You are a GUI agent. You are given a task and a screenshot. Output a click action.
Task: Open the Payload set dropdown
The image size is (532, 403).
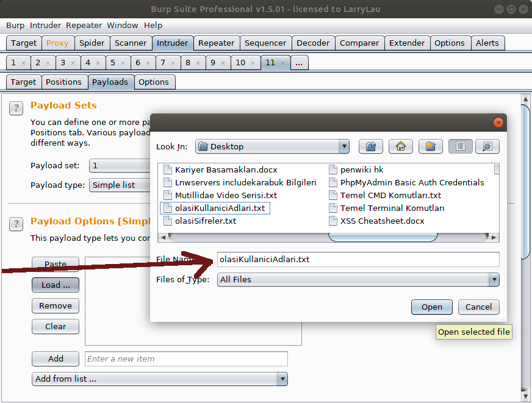click(120, 165)
